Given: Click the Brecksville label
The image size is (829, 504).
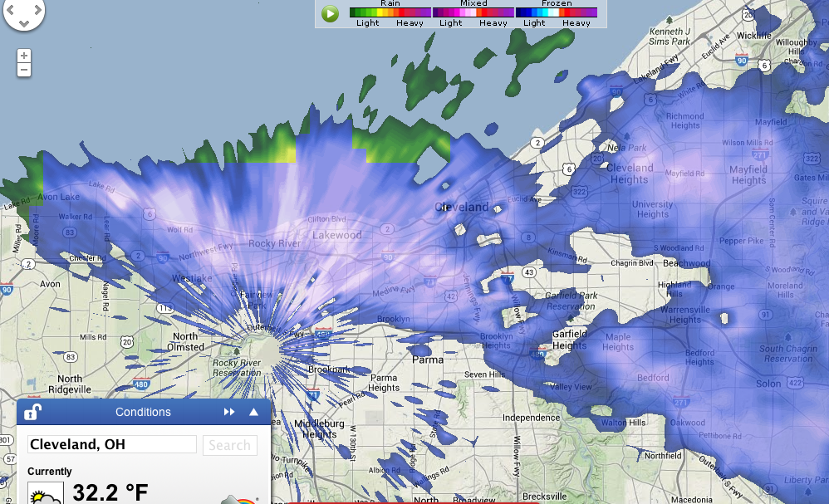Looking at the screenshot, I should (x=545, y=497).
